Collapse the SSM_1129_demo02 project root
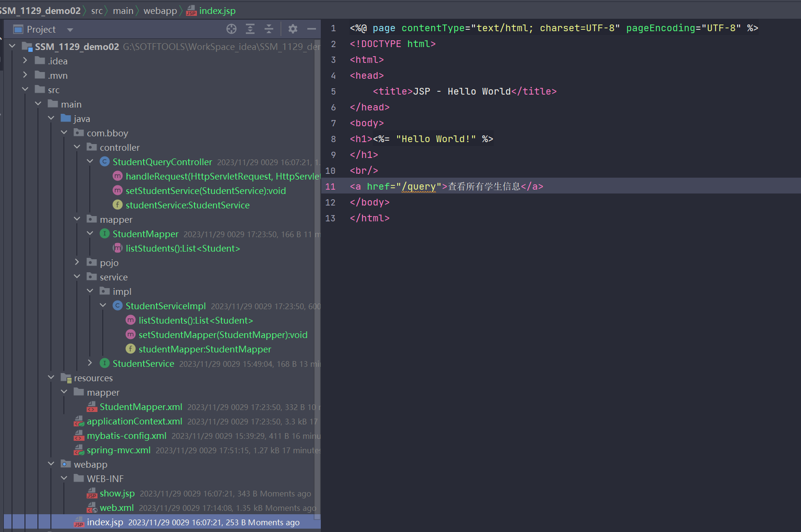The width and height of the screenshot is (801, 532). click(12, 46)
